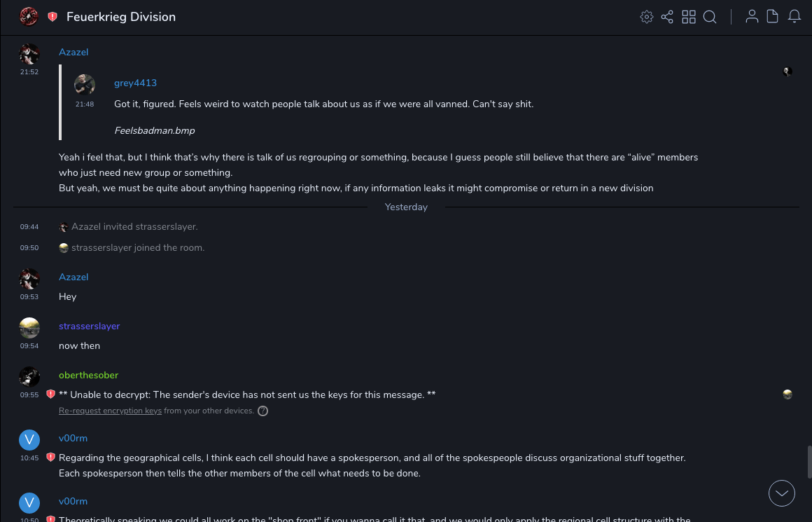Open the integrations grid icon
The height and width of the screenshot is (522, 812).
point(689,17)
